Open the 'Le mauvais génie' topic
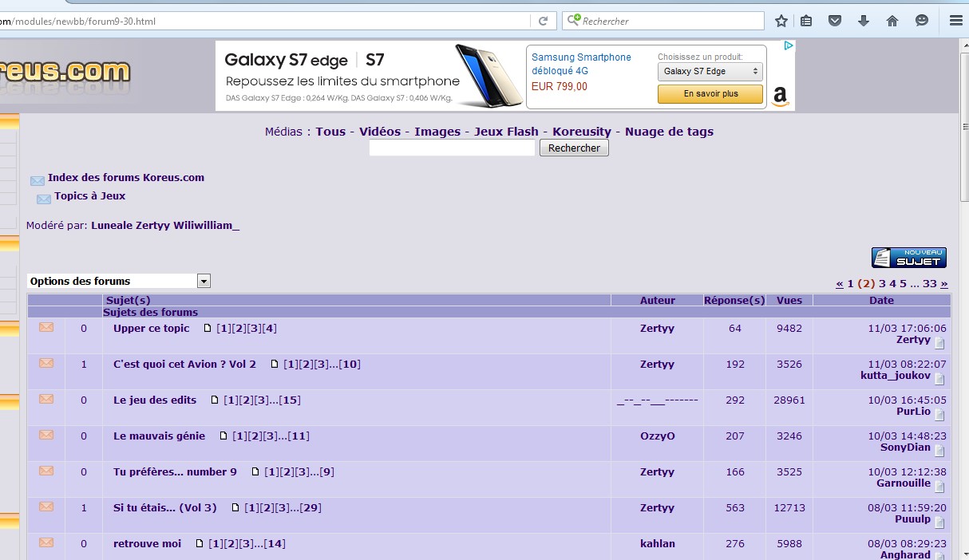The width and height of the screenshot is (969, 560). (x=159, y=436)
